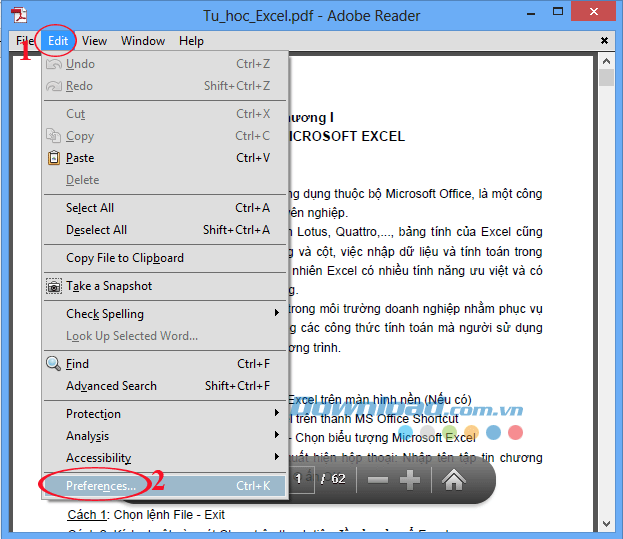Click the Redo arrow icon
Screen dimensions: 623x539
[x=54, y=86]
